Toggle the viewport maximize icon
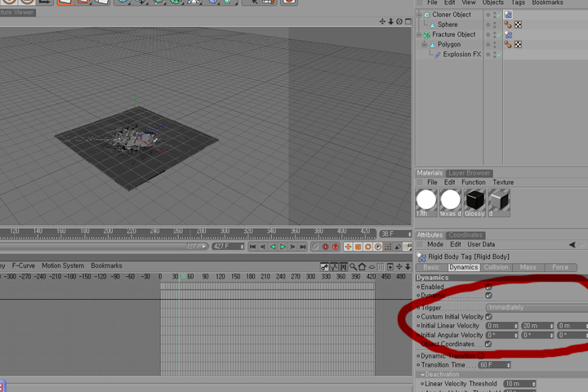This screenshot has height=392, width=588. 408,21
